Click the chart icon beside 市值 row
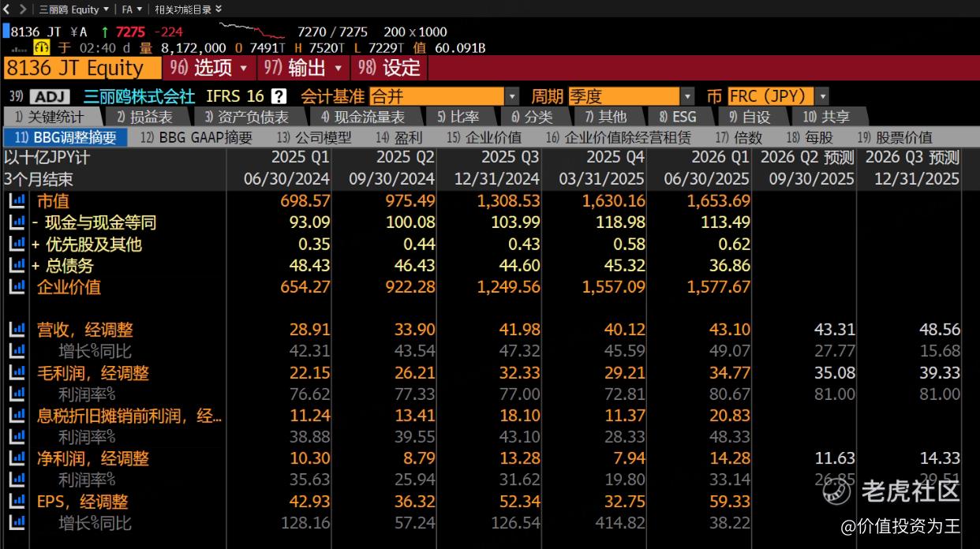 click(x=17, y=201)
